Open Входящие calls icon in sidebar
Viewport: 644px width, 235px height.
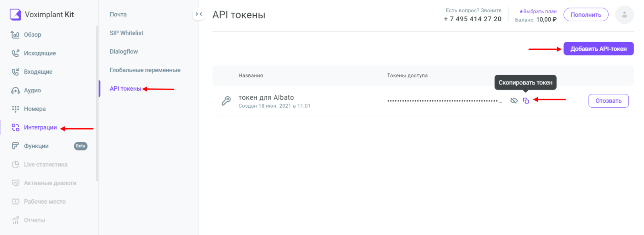click(15, 72)
